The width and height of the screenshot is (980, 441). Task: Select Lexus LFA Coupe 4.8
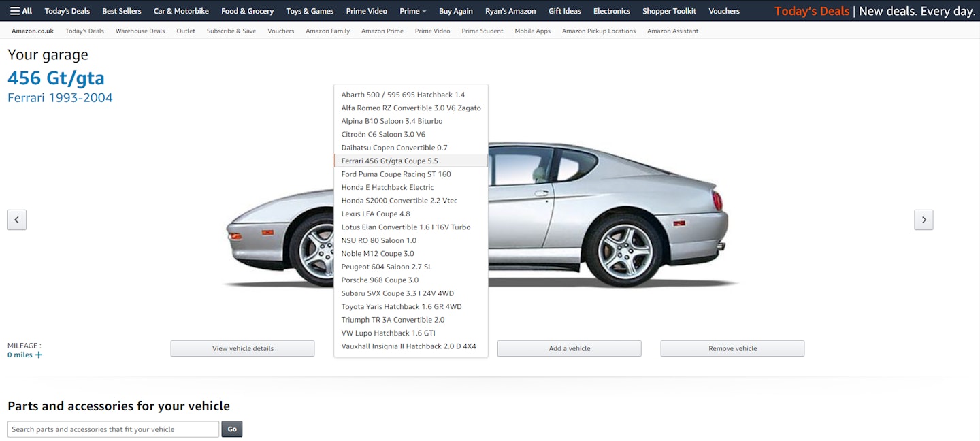[x=411, y=214]
